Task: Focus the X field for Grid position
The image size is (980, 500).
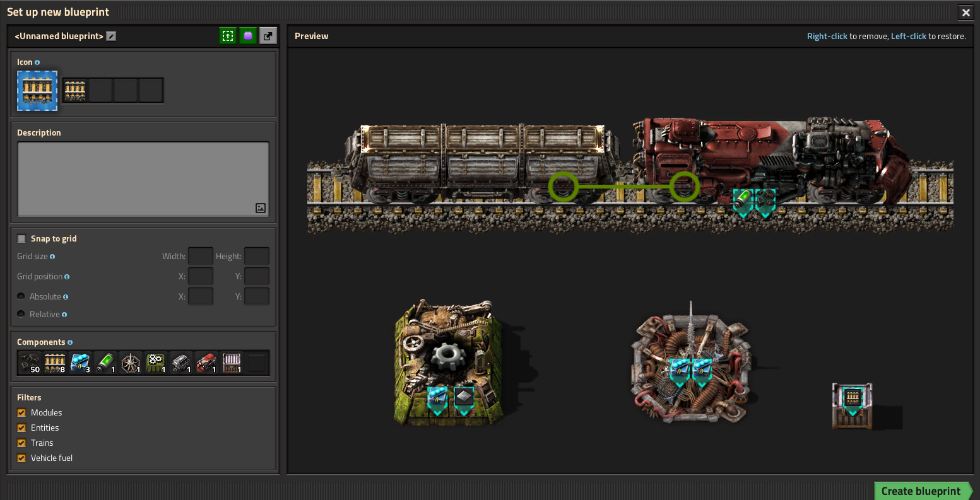Action: 201,276
